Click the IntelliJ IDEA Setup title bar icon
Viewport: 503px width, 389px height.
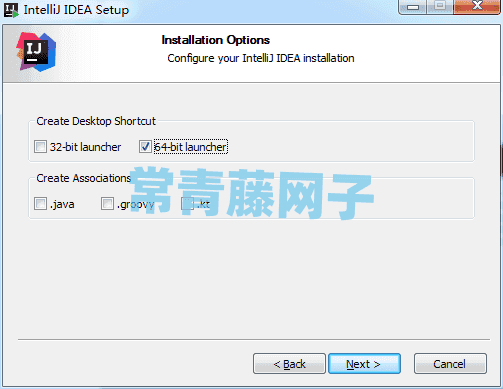[x=11, y=10]
